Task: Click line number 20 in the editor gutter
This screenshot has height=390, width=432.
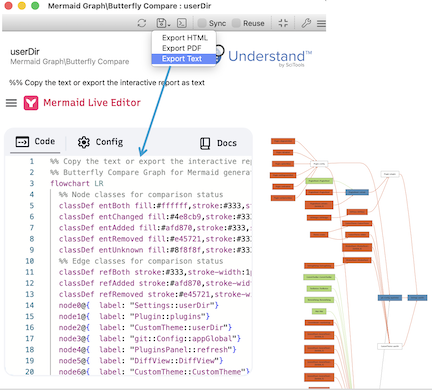Action: pyautogui.click(x=30, y=372)
